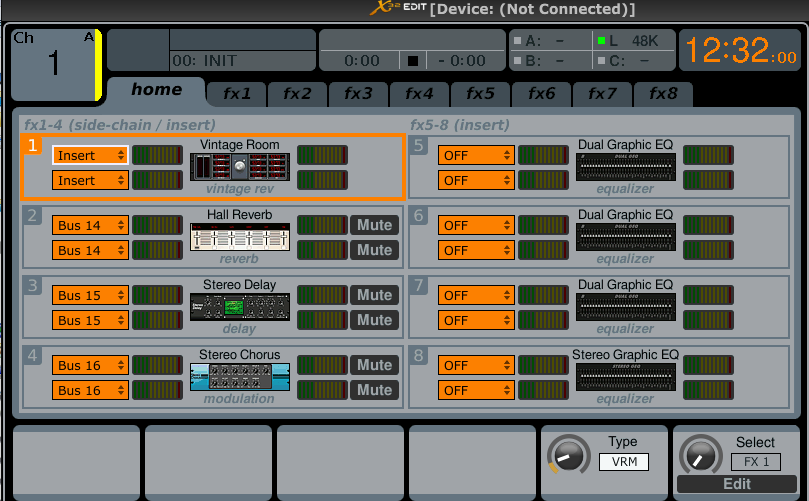Select FX slot number 2 badge
This screenshot has width=809, height=501.
32,215
